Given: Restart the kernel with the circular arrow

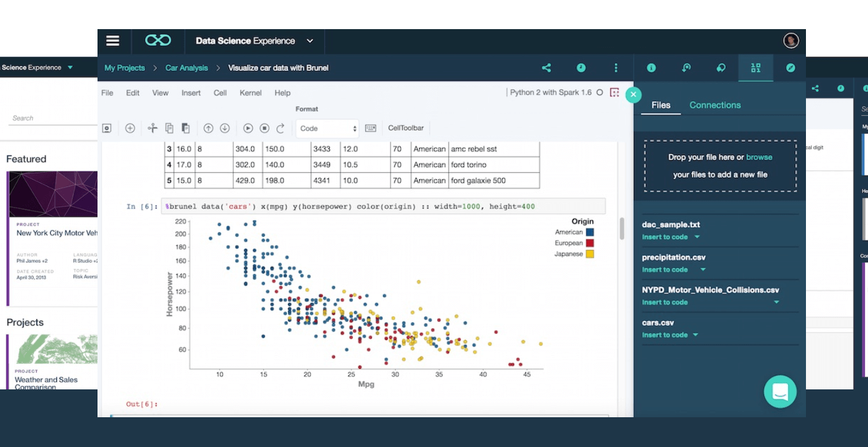Looking at the screenshot, I should coord(280,128).
